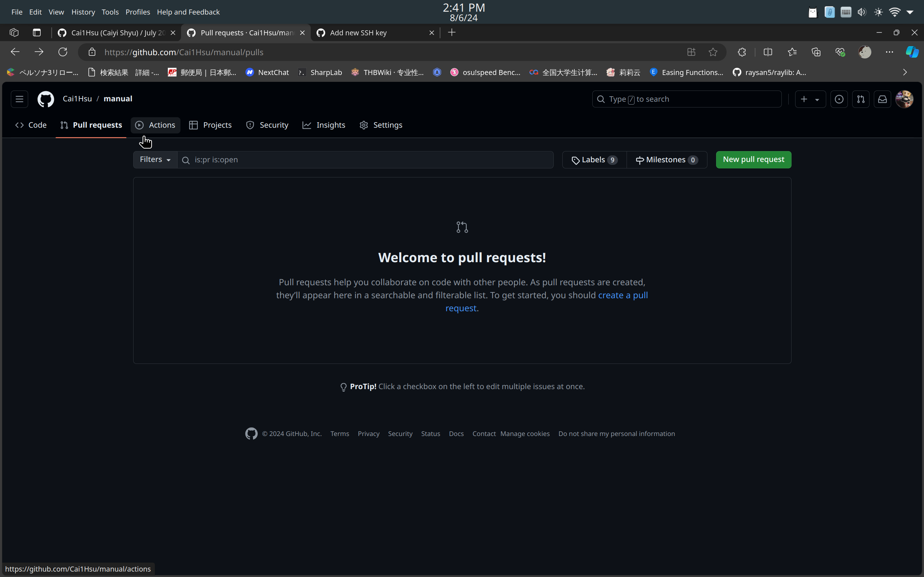Open the Filters dropdown
Image resolution: width=924 pixels, height=577 pixels.
[x=154, y=159]
